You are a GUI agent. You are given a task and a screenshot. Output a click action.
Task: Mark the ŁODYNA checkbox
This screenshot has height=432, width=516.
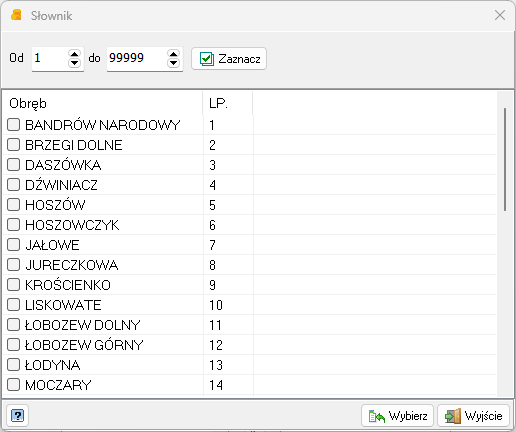(14, 365)
